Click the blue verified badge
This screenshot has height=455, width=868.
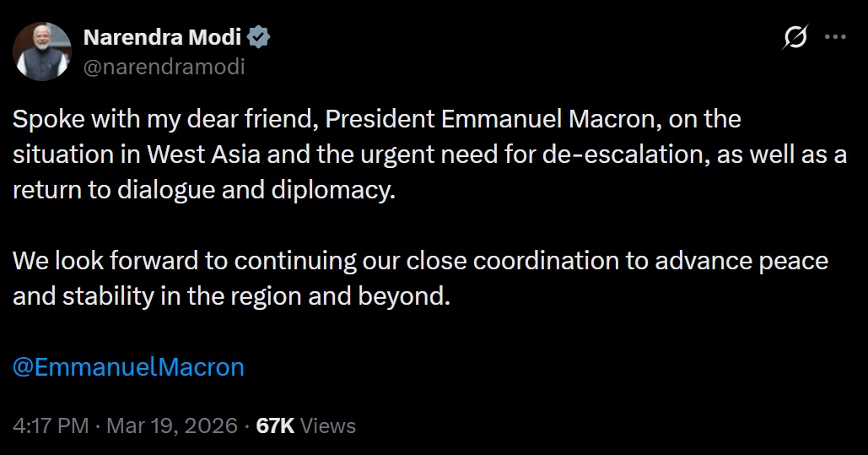(258, 37)
